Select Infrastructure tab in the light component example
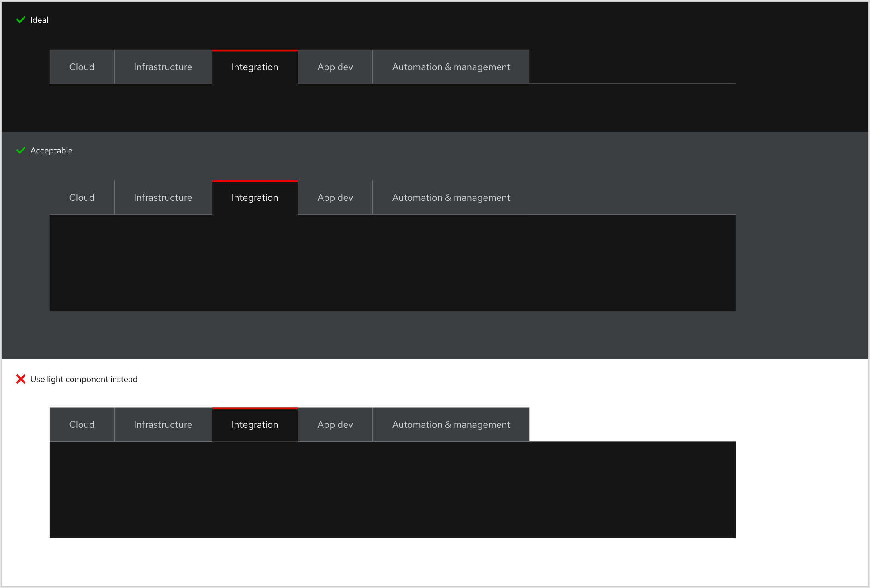This screenshot has height=588, width=870. click(163, 424)
